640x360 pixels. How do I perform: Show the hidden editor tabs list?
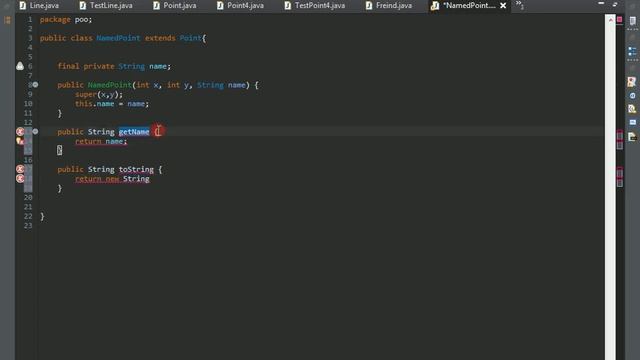[x=520, y=5]
